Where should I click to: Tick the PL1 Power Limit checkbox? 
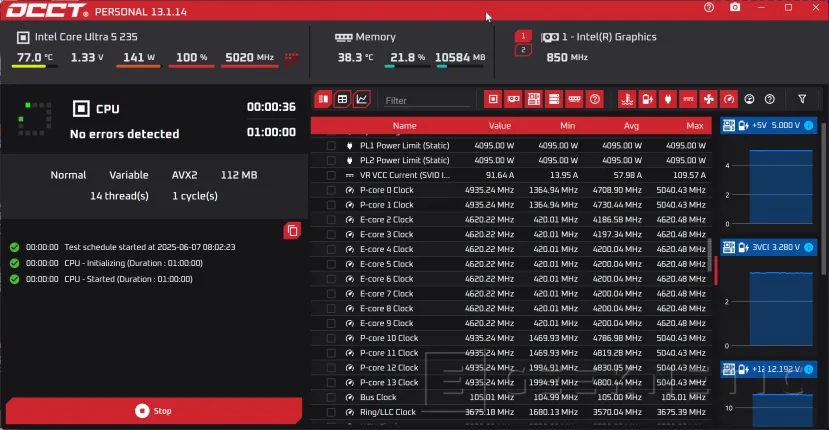click(331, 145)
